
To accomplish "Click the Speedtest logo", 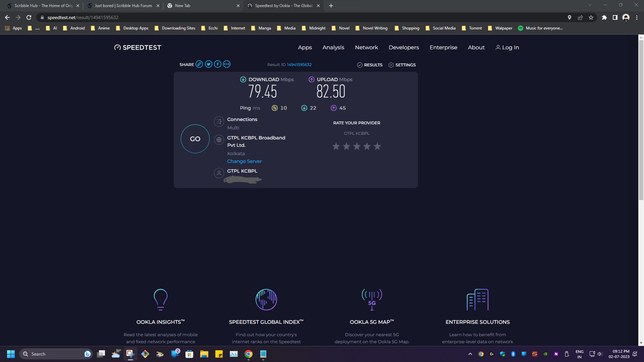I will (x=138, y=47).
